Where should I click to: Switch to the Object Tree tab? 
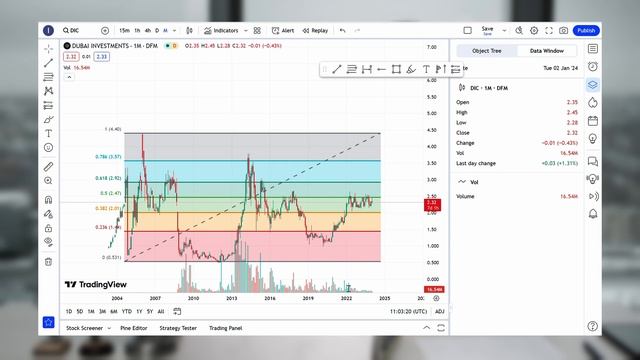[x=487, y=51]
